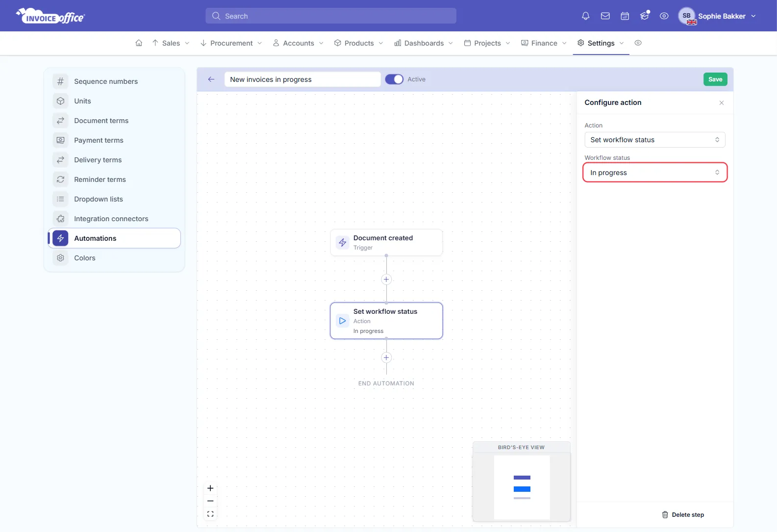The height and width of the screenshot is (532, 777).
Task: Expand the Sales menu
Action: 171,43
